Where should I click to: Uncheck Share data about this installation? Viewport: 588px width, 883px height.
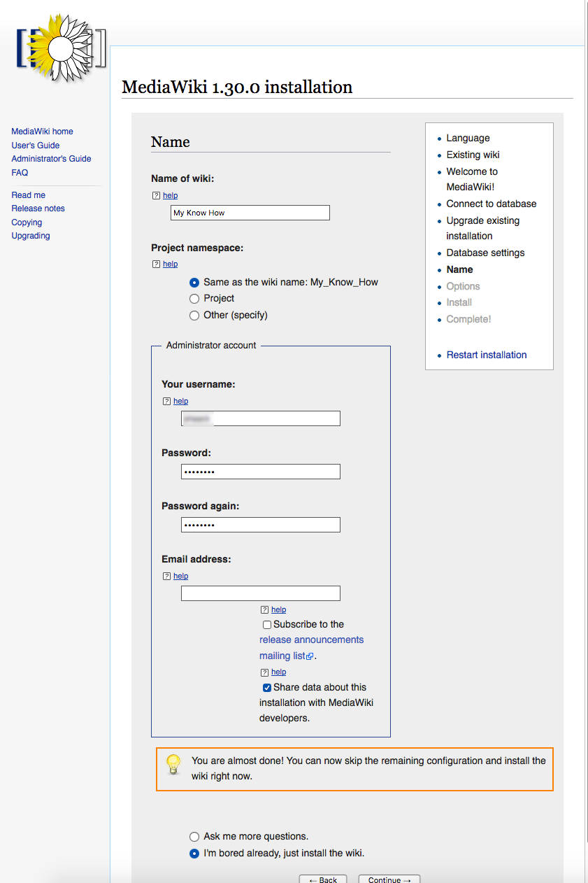(x=267, y=688)
